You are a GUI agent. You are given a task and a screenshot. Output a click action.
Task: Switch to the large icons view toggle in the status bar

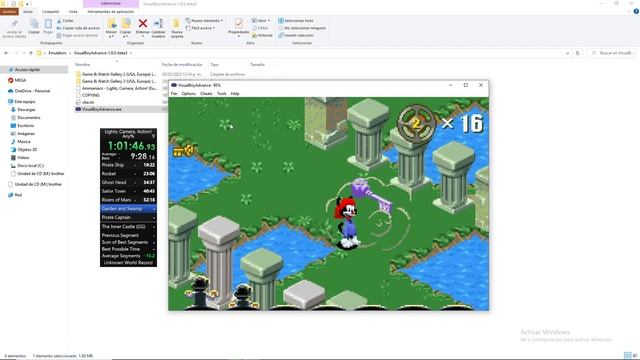coord(635,356)
